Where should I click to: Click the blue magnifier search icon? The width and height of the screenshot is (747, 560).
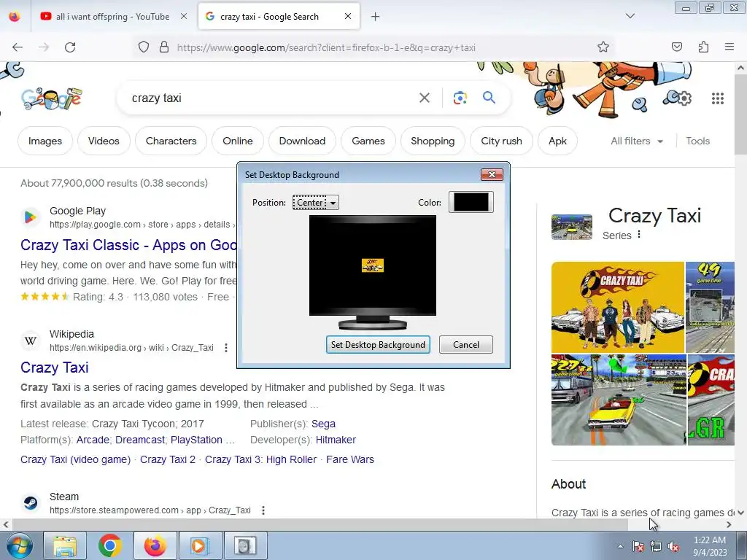[489, 98]
